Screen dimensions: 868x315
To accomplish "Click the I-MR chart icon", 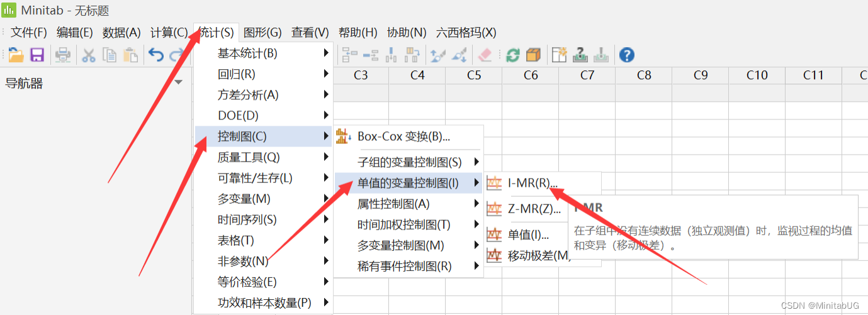I will (495, 183).
